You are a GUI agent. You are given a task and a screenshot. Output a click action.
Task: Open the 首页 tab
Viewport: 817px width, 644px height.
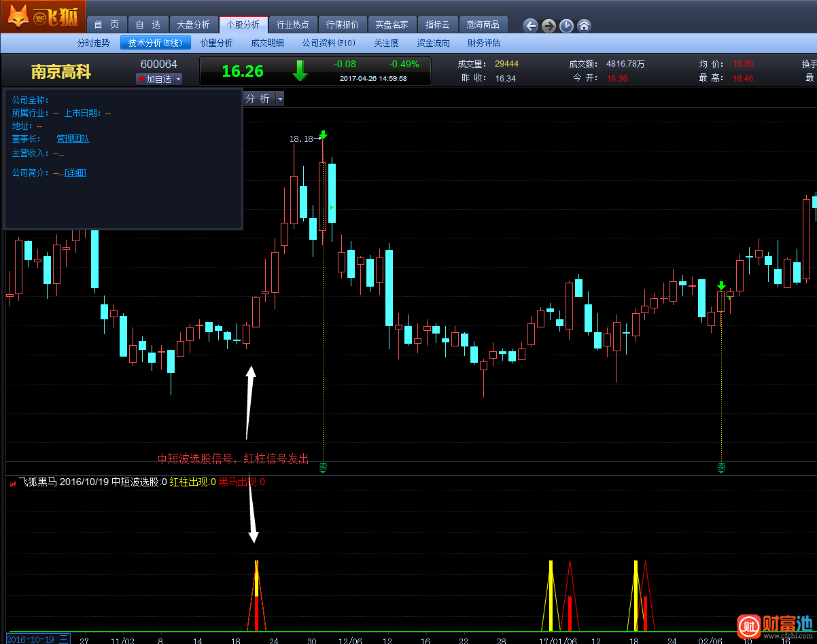pyautogui.click(x=106, y=24)
